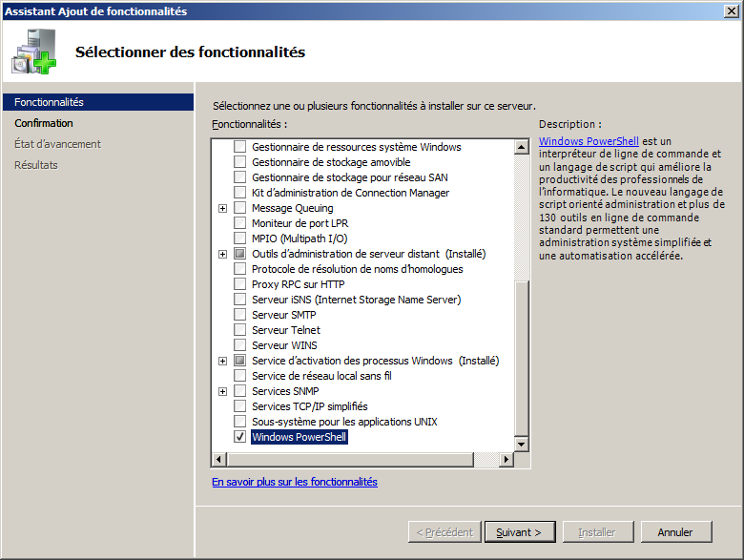Viewport: 744px width, 560px height.
Task: Open the Windows PowerShell description link
Action: point(589,141)
